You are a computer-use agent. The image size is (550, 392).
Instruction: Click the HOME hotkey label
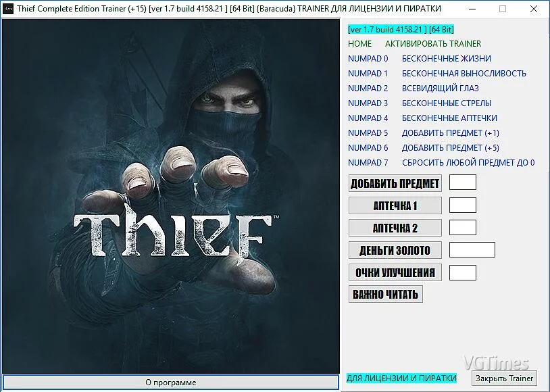pyautogui.click(x=360, y=44)
